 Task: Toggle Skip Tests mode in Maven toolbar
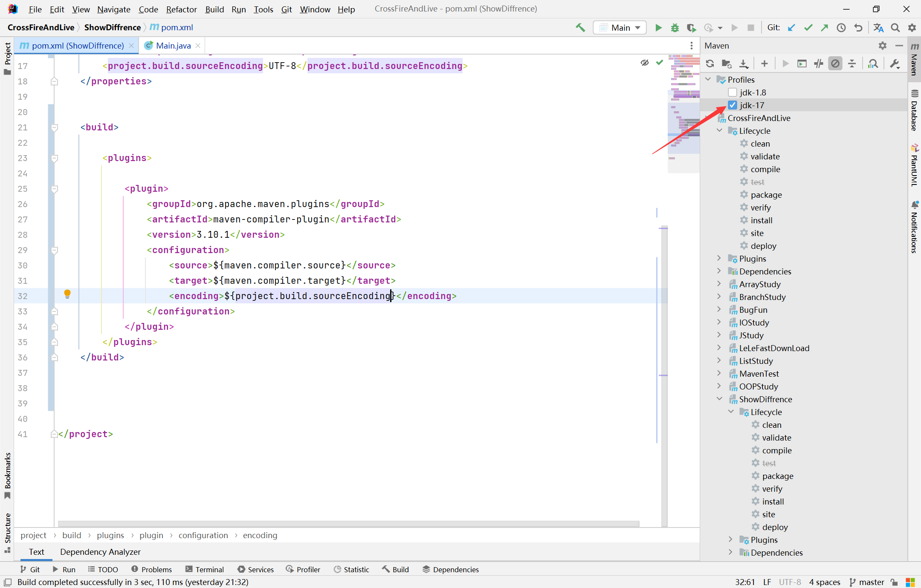[x=835, y=63]
